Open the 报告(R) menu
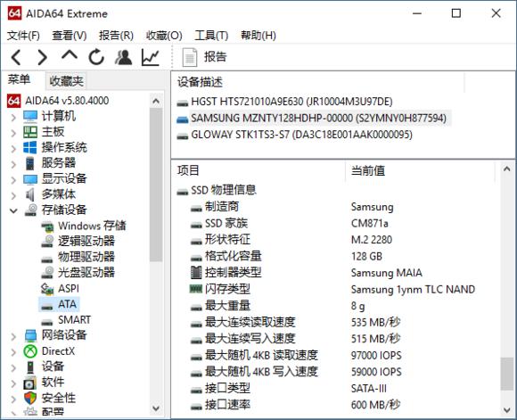This screenshot has height=420, width=517. pyautogui.click(x=117, y=36)
